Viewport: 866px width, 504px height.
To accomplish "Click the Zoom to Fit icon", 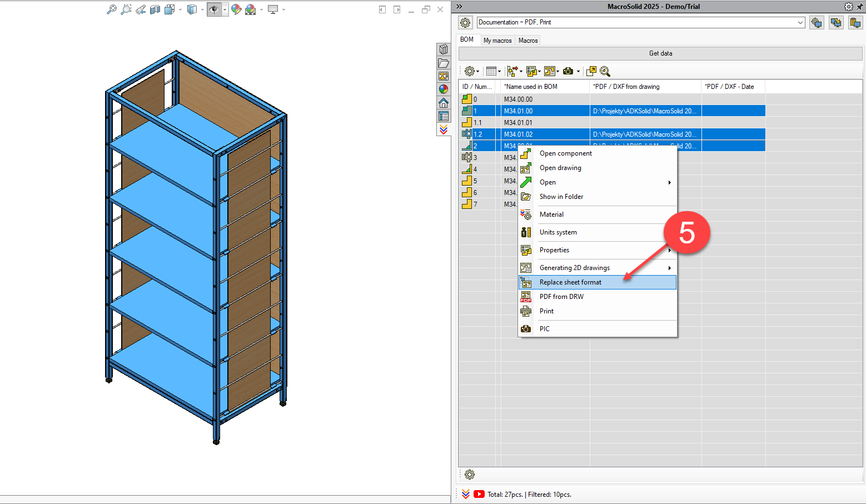I will pyautogui.click(x=112, y=9).
